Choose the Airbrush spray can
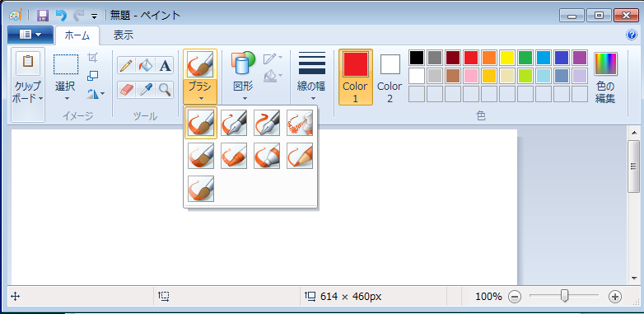Image resolution: width=644 pixels, height=314 pixels. (x=300, y=123)
